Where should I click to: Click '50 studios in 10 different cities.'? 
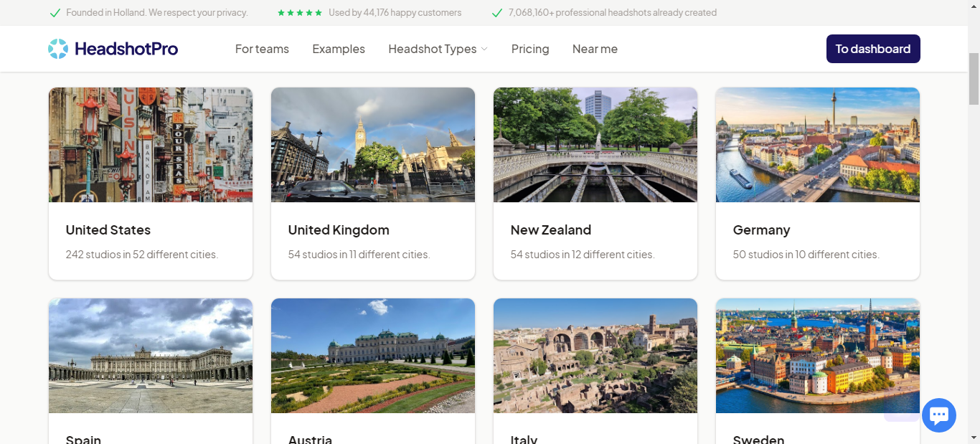(x=806, y=255)
